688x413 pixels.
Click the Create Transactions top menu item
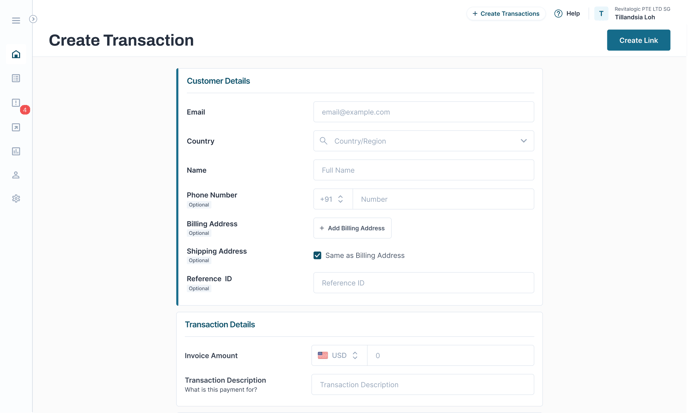[x=506, y=14]
